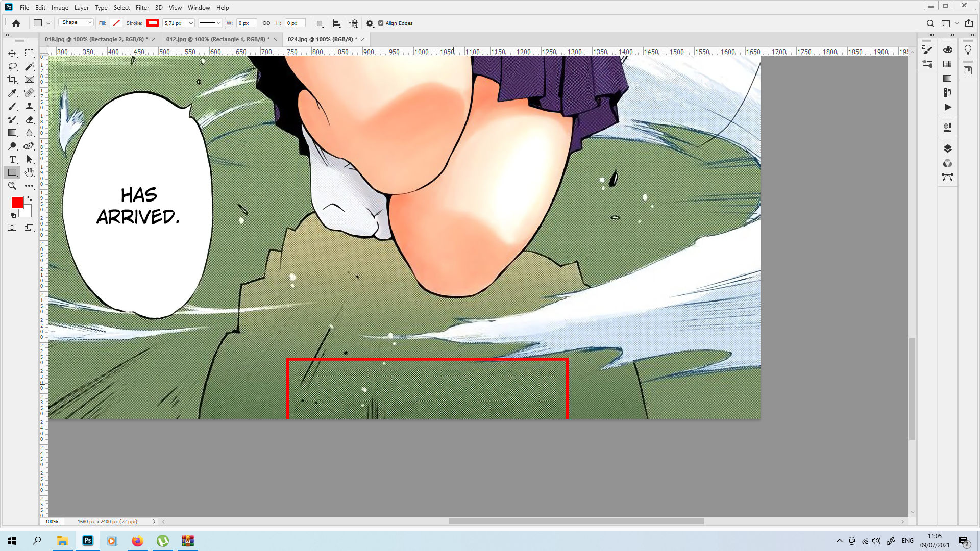The height and width of the screenshot is (551, 980).
Task: Open the Actions panel
Action: (x=948, y=107)
